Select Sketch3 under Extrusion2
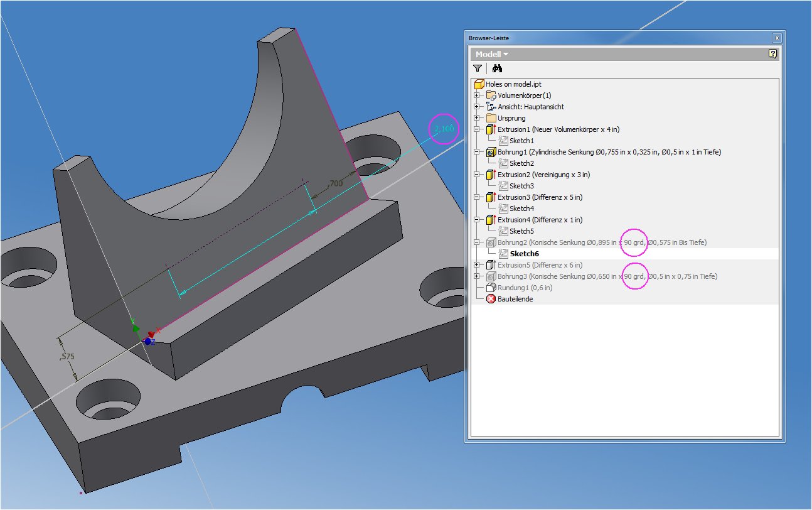This screenshot has height=510, width=812. [521, 186]
